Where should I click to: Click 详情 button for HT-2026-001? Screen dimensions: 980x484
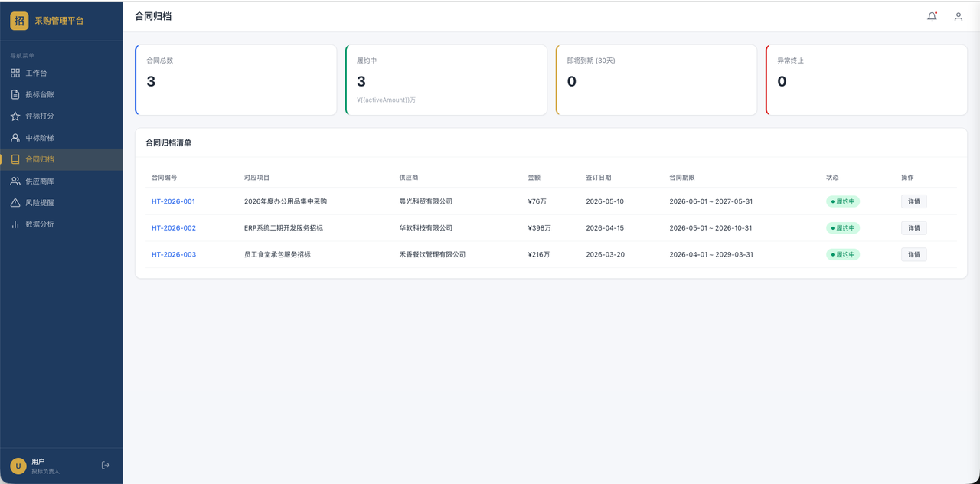pyautogui.click(x=914, y=201)
